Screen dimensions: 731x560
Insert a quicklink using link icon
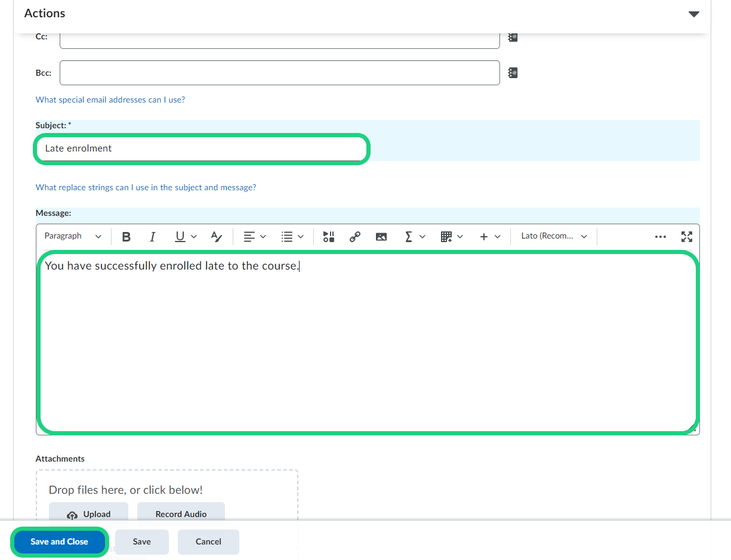pos(355,237)
